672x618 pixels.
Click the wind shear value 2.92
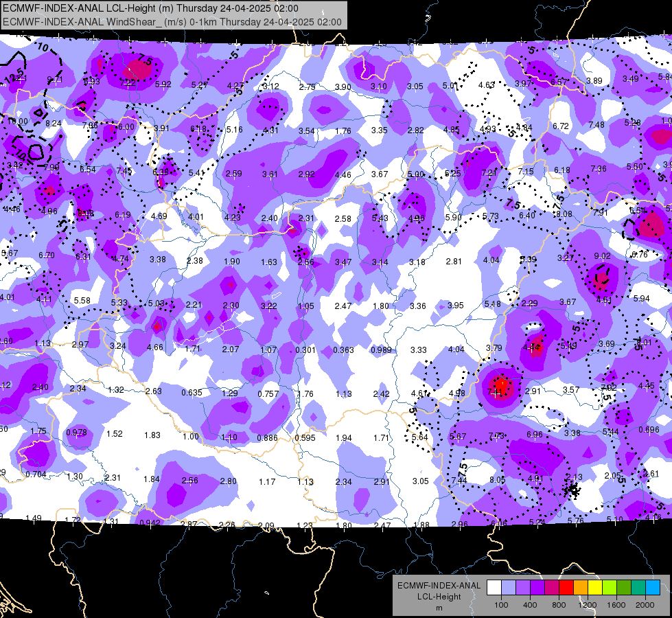coord(306,174)
